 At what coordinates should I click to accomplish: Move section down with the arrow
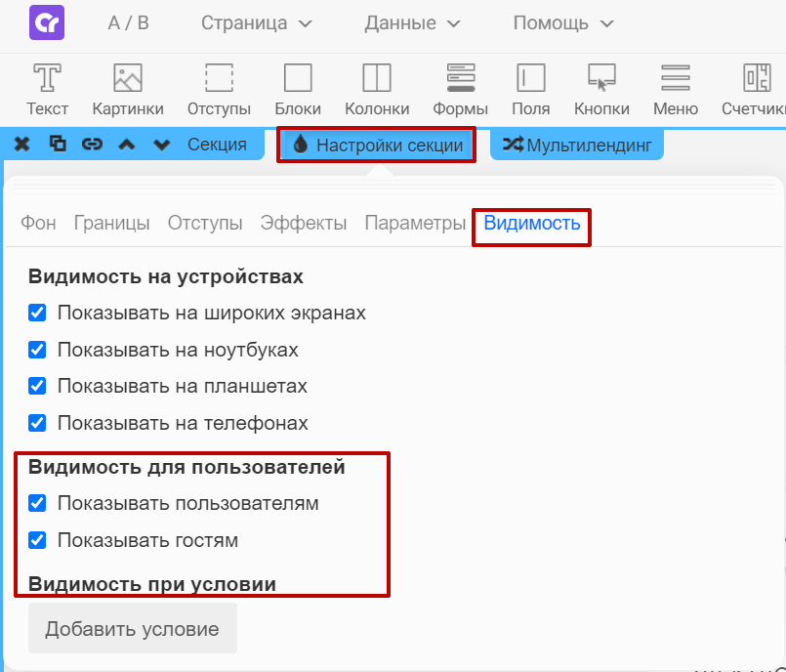[x=161, y=145]
